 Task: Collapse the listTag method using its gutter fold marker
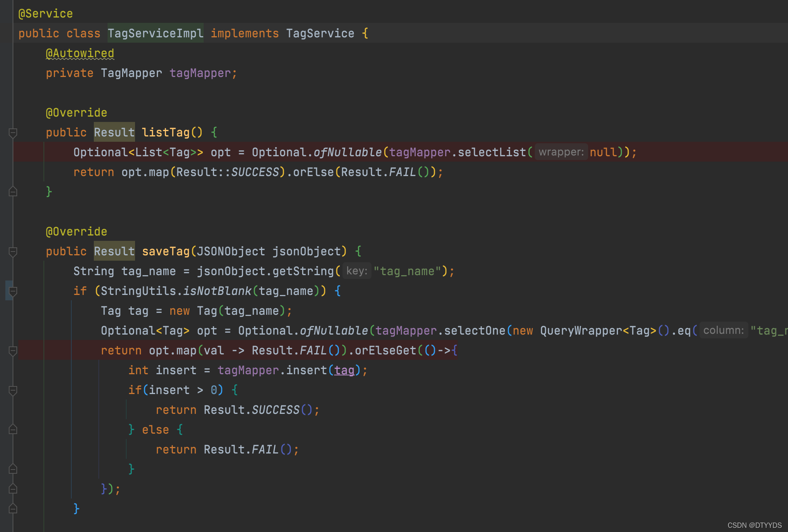click(x=13, y=133)
